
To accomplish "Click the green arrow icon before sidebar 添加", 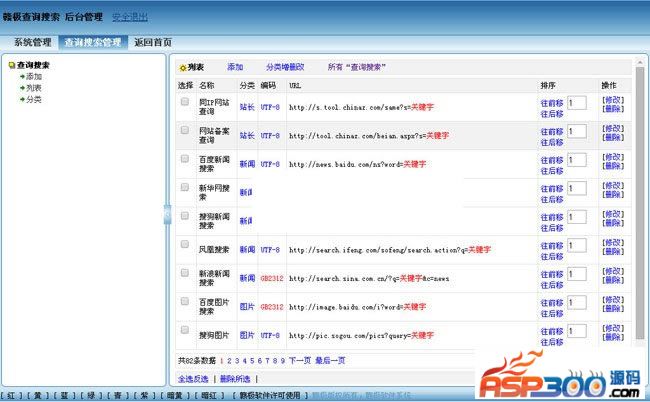I will click(x=22, y=77).
